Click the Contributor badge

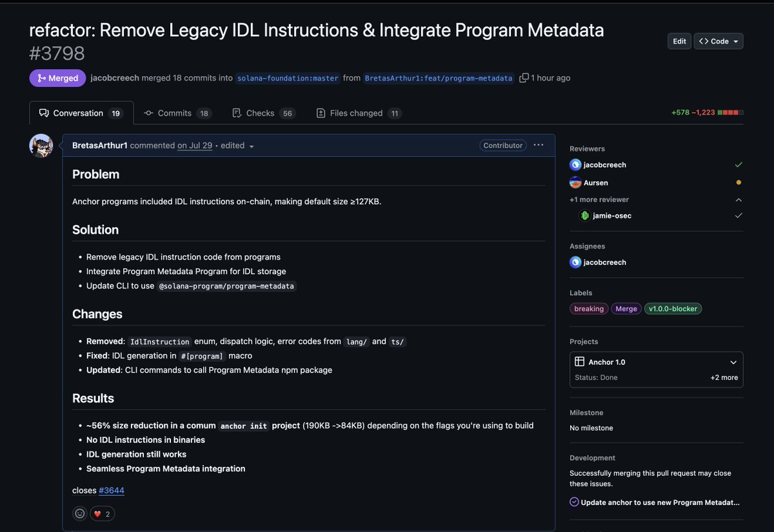503,146
